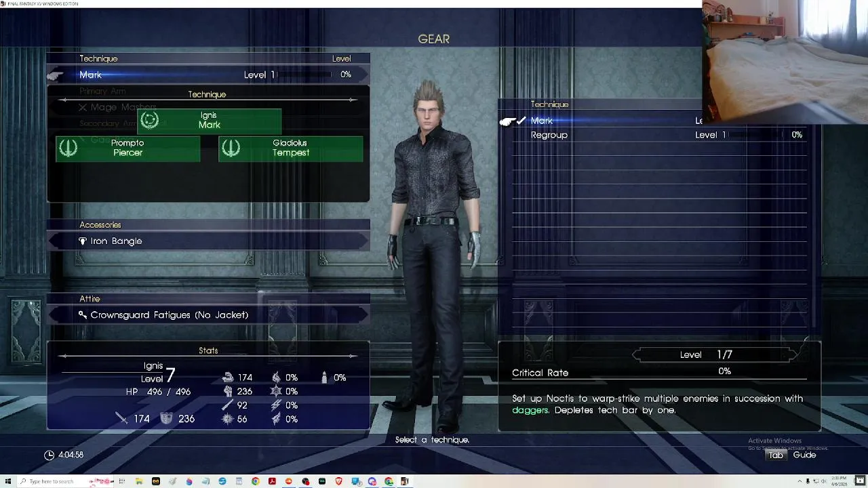This screenshot has height=488, width=868.
Task: Select the Regroup technique
Action: point(659,135)
